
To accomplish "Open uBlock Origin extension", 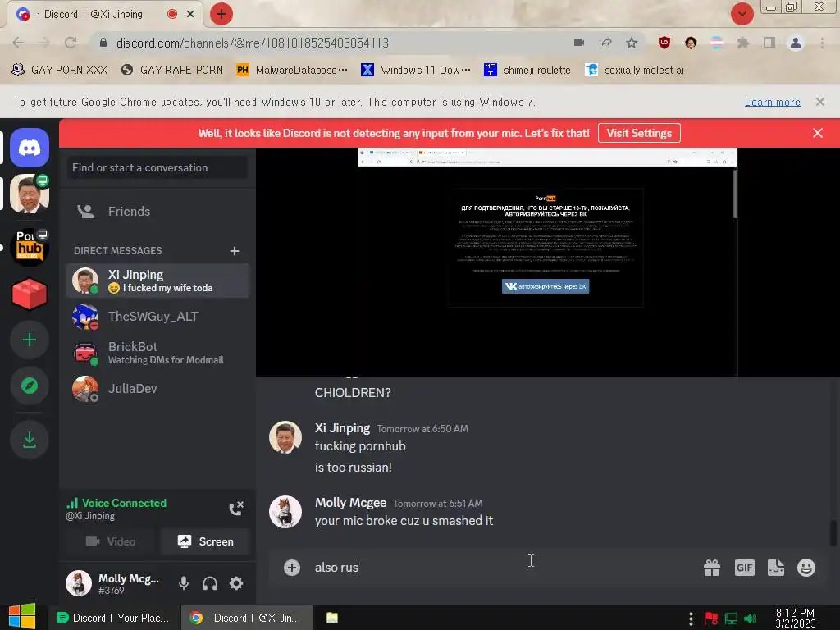I will click(664, 43).
